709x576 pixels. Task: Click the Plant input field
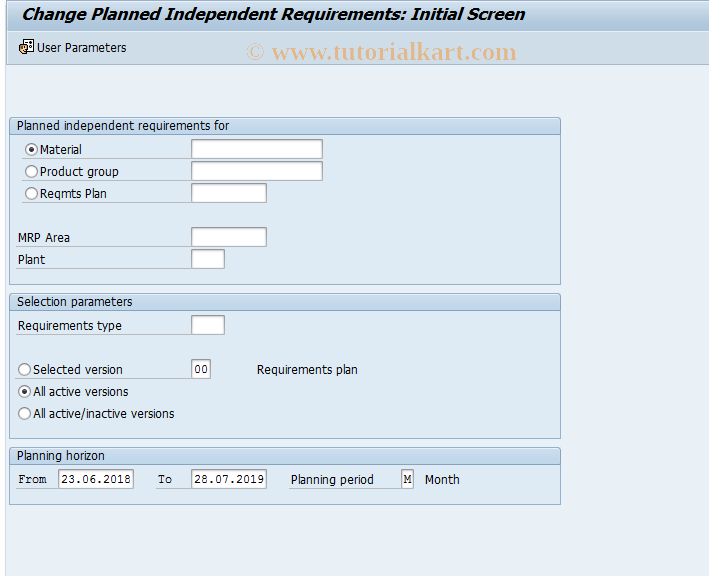(x=208, y=259)
